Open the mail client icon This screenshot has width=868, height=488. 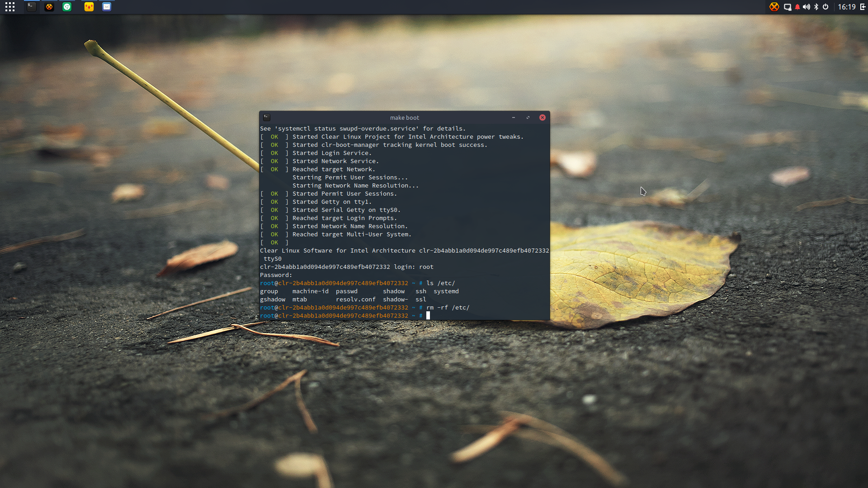[107, 7]
